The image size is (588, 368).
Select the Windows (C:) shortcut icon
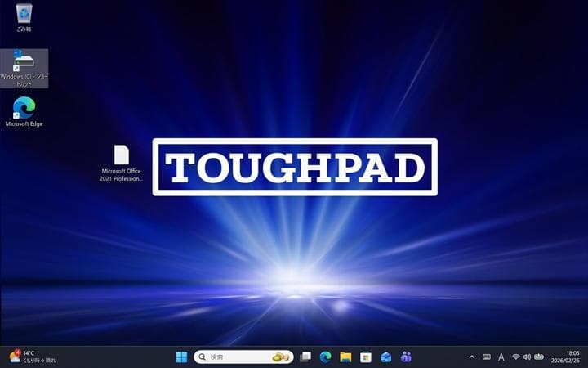pyautogui.click(x=24, y=69)
